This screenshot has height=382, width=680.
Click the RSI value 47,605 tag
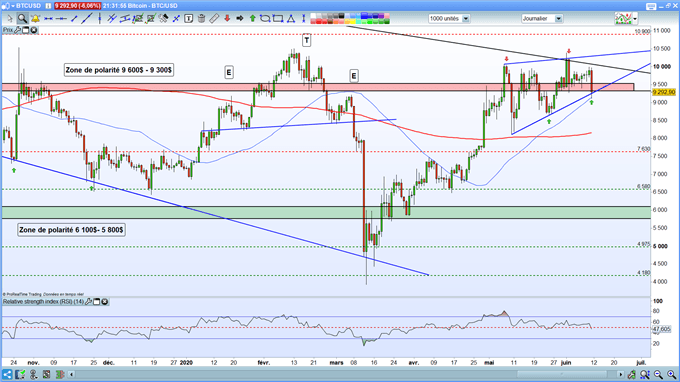click(x=662, y=330)
